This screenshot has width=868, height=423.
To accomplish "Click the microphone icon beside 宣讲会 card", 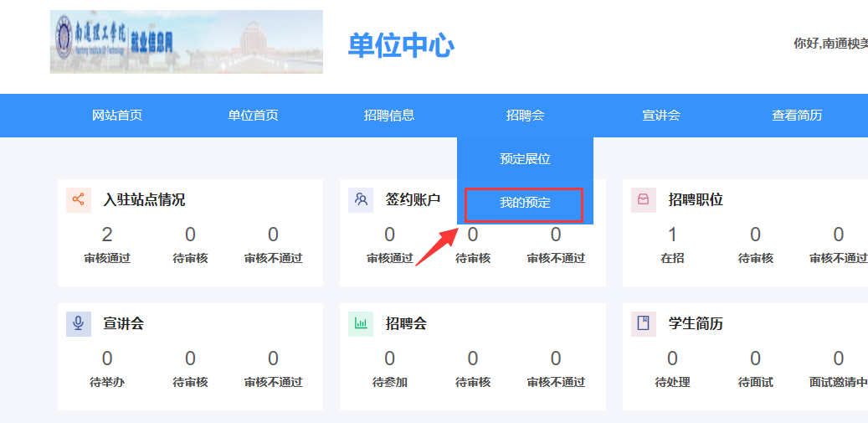I will point(79,323).
